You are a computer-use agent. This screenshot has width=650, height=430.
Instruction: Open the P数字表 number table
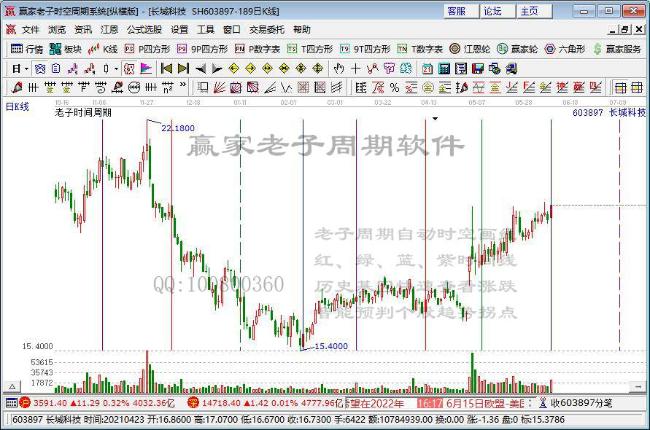[257, 49]
